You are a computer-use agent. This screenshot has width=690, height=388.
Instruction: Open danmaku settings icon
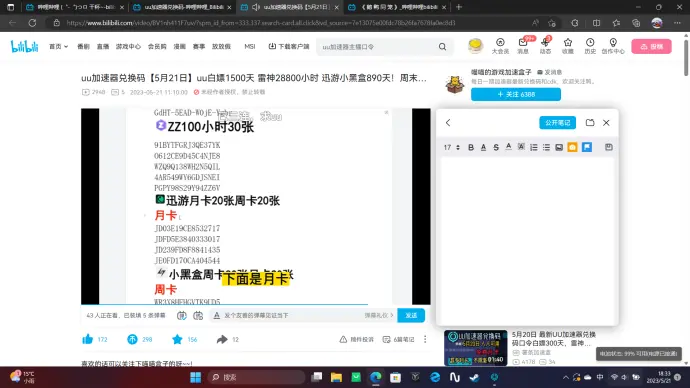click(198, 315)
